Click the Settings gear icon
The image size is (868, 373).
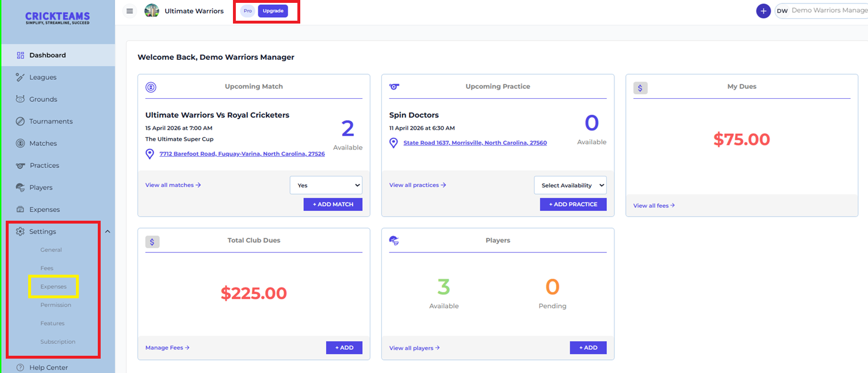click(x=20, y=232)
